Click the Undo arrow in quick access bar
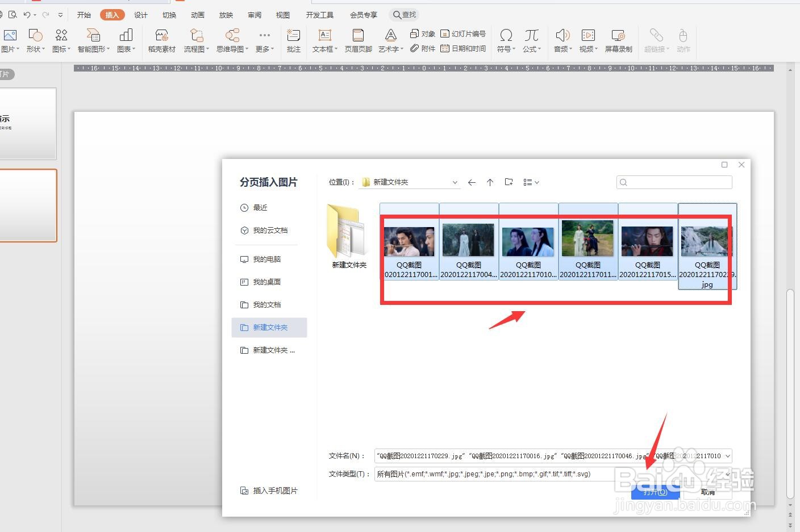Viewport: 800px width, 532px height. pyautogui.click(x=27, y=15)
